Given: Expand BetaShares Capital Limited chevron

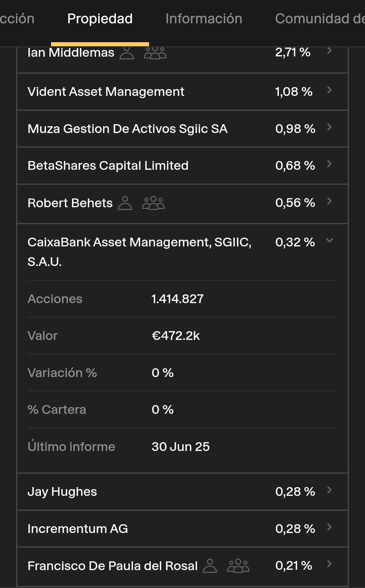Looking at the screenshot, I should pos(330,164).
